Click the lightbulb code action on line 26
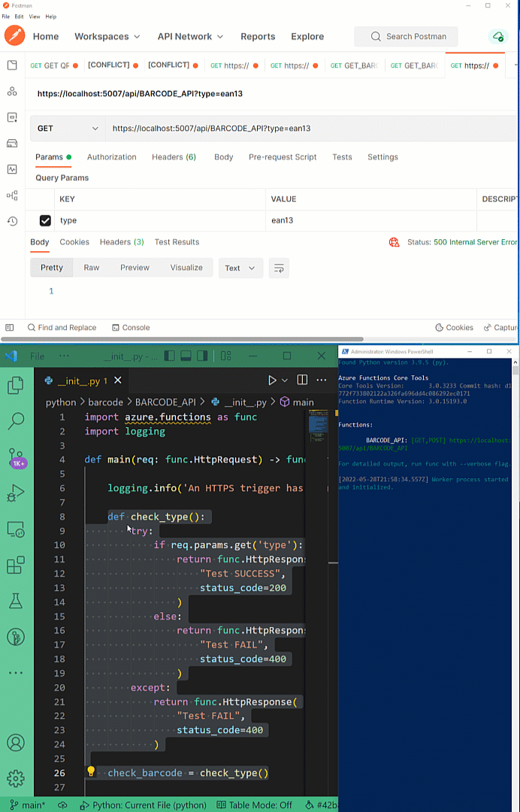 pyautogui.click(x=91, y=772)
